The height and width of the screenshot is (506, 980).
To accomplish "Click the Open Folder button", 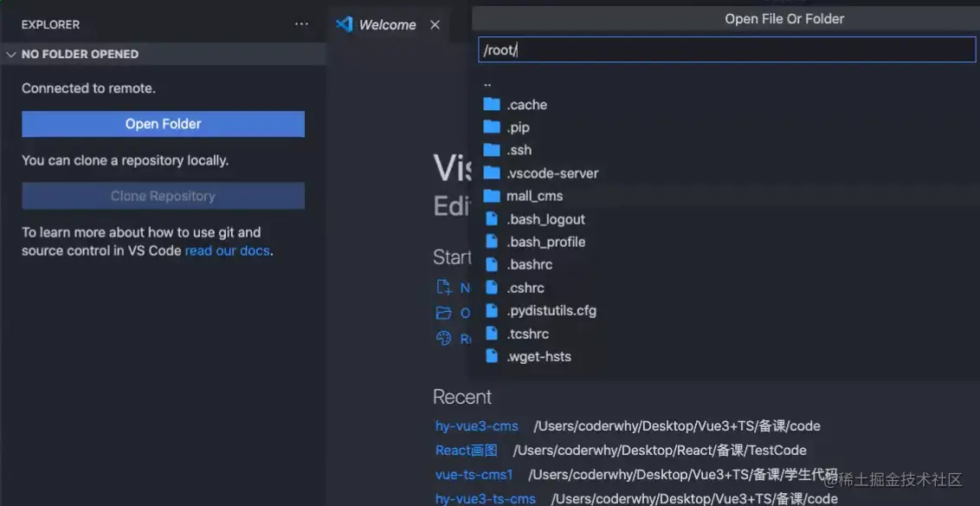I will point(163,124).
